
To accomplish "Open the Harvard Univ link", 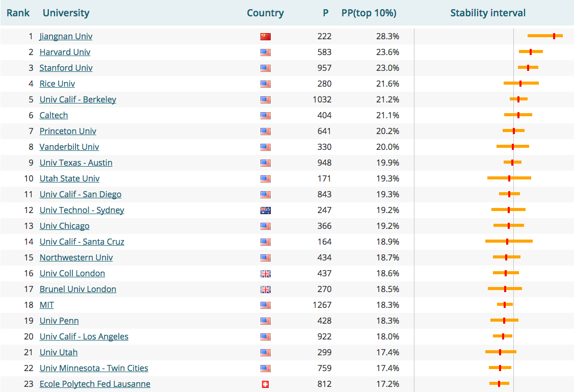I will [x=65, y=52].
